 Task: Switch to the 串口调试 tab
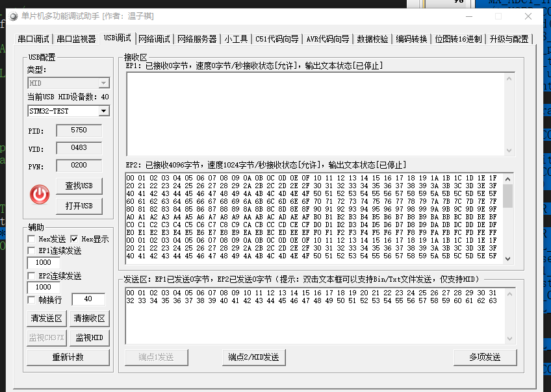coord(33,39)
